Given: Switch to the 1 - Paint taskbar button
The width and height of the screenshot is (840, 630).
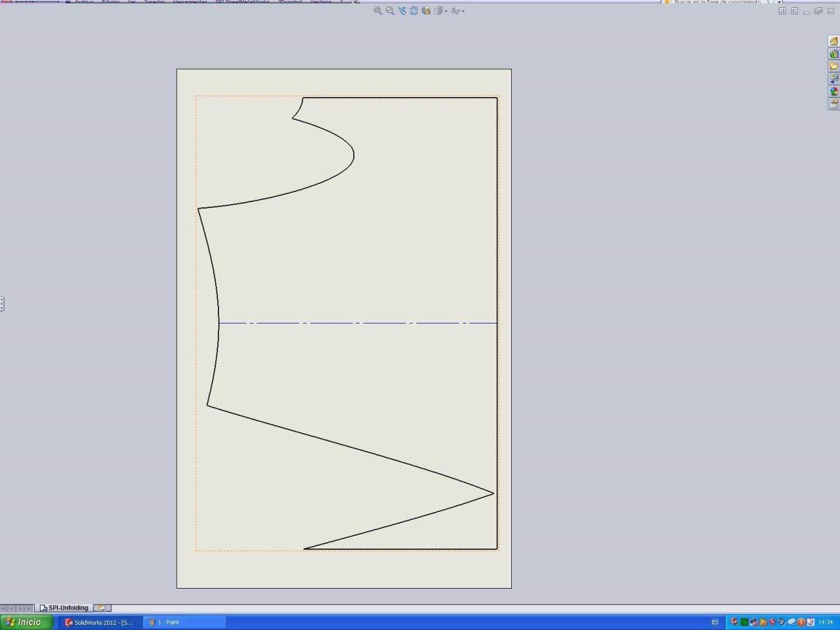Looking at the screenshot, I should click(x=185, y=622).
